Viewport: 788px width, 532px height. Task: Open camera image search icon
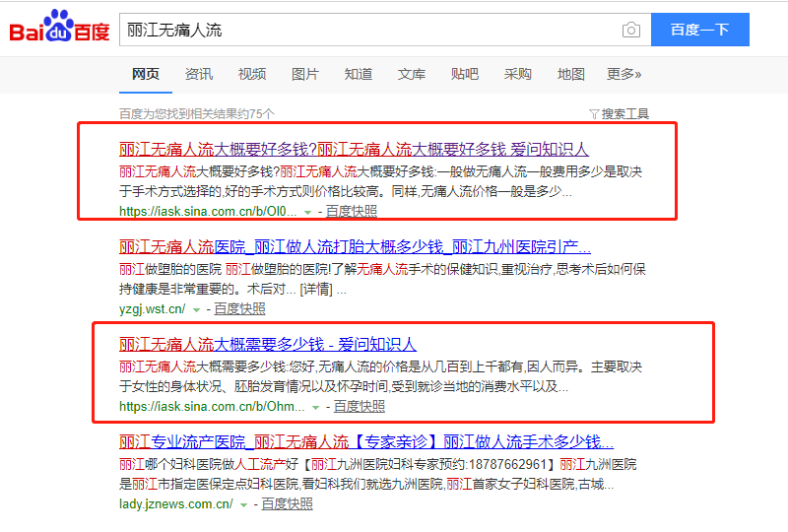pos(630,30)
